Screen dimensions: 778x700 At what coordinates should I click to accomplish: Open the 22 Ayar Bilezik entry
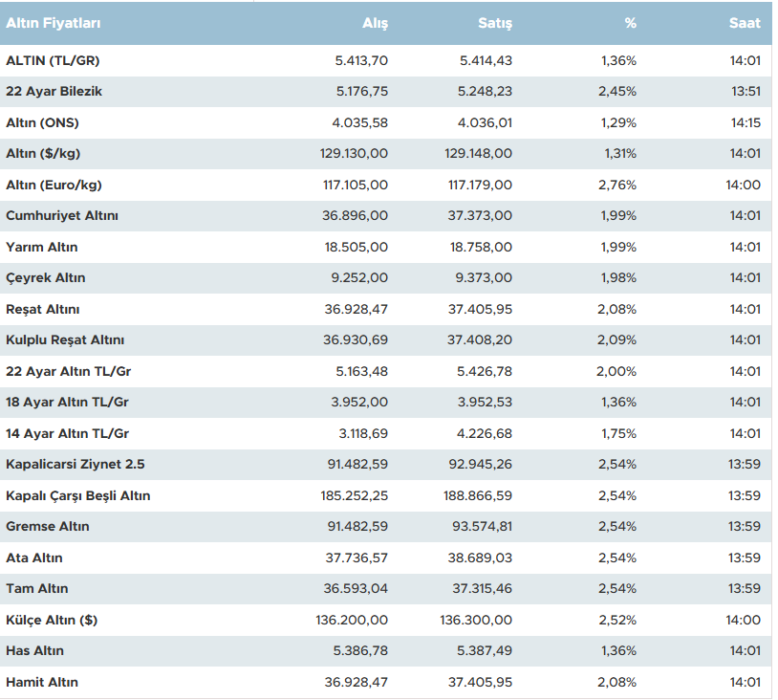pyautogui.click(x=54, y=92)
